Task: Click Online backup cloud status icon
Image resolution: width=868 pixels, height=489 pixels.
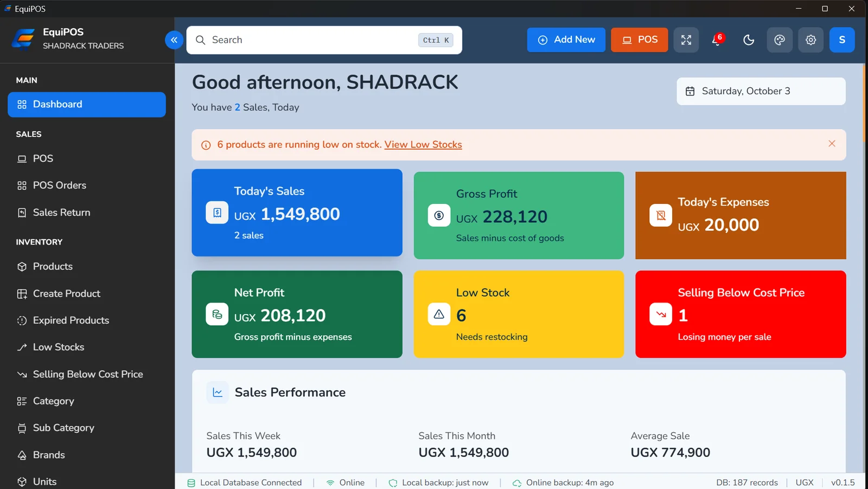Action: (x=517, y=483)
